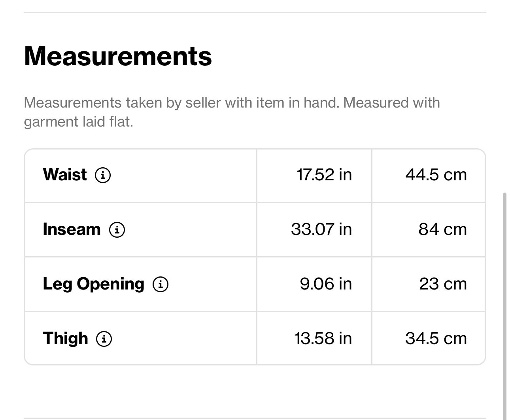The image size is (510, 420).
Task: Select the Inseam row label
Action: coord(72,229)
